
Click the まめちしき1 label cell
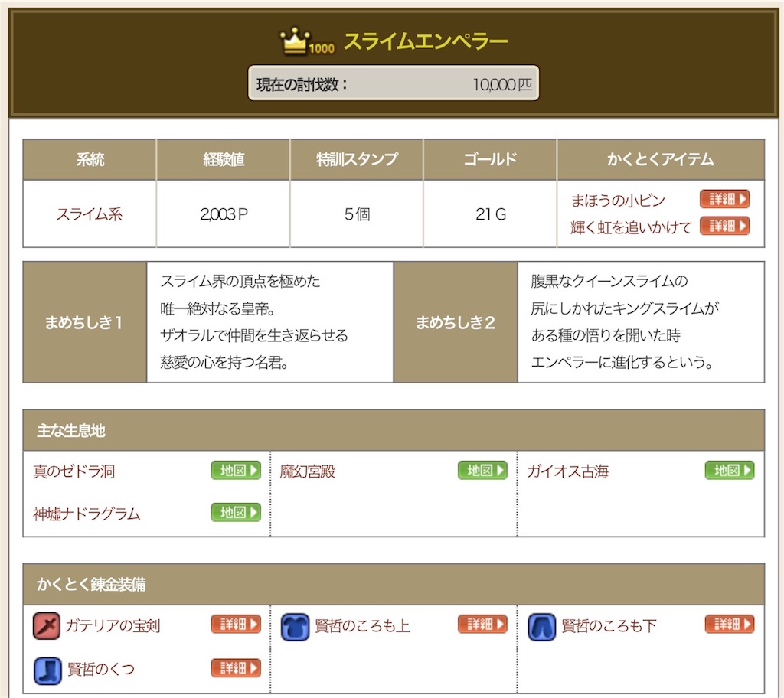click(85, 322)
